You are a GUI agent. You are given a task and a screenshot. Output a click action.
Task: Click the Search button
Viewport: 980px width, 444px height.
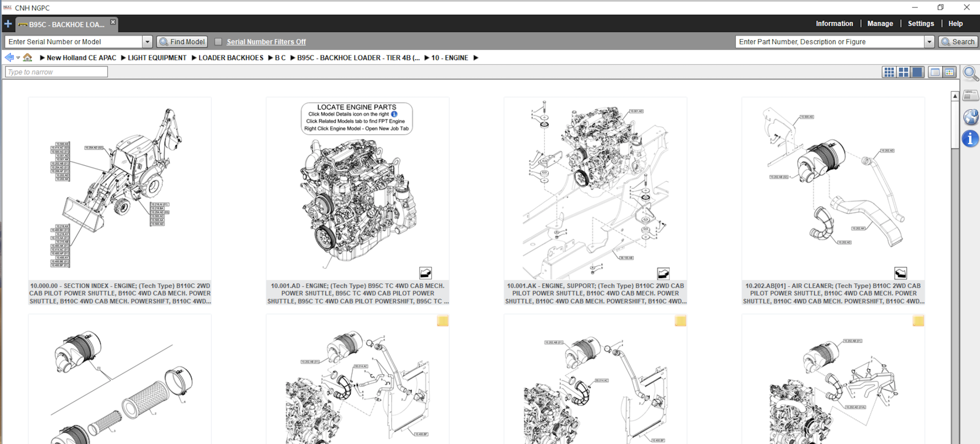coord(958,42)
